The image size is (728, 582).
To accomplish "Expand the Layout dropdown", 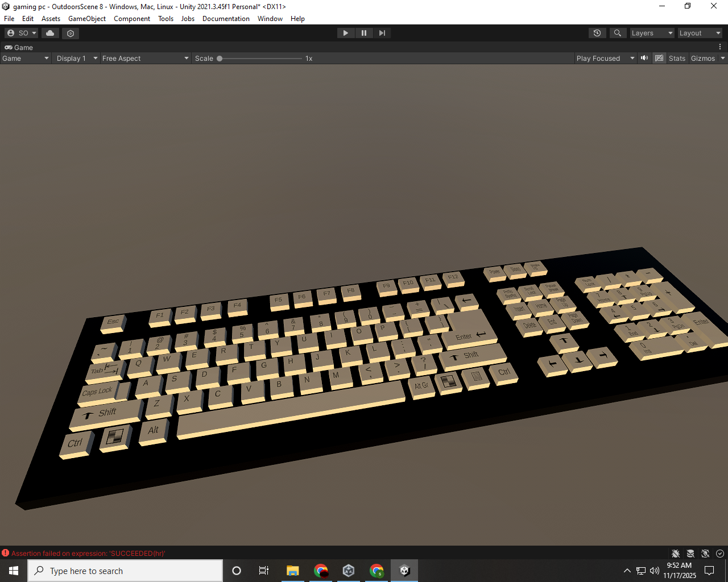I will coord(700,33).
